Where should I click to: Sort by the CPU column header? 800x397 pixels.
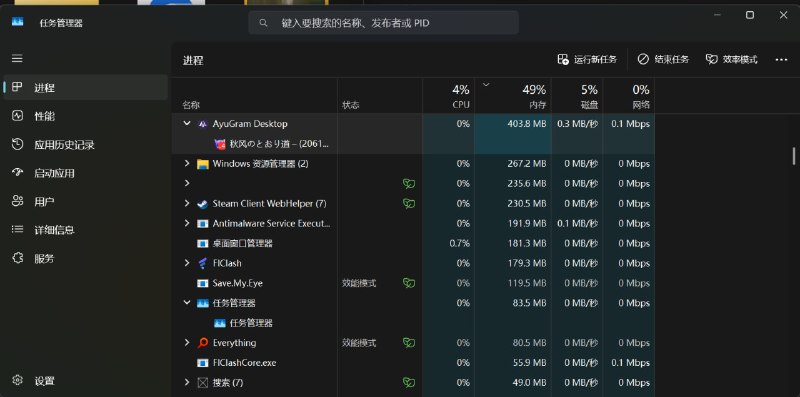[x=448, y=96]
